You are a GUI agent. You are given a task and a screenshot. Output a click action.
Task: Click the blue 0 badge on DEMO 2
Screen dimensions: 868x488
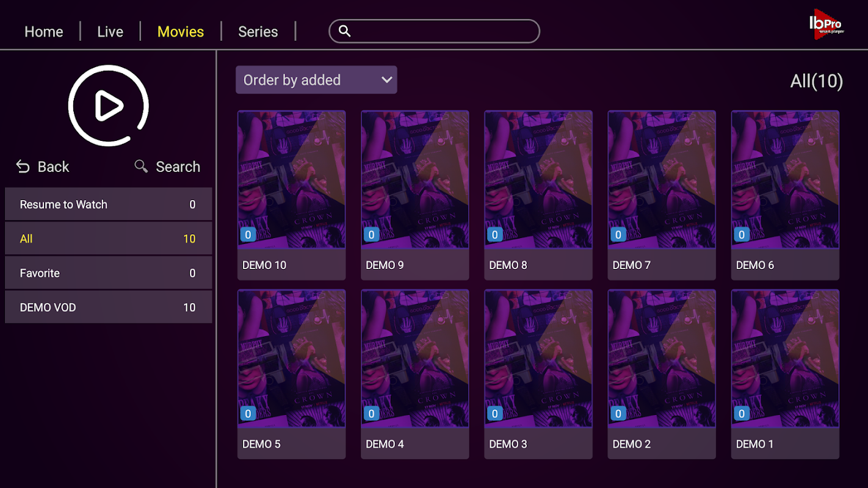(x=618, y=414)
